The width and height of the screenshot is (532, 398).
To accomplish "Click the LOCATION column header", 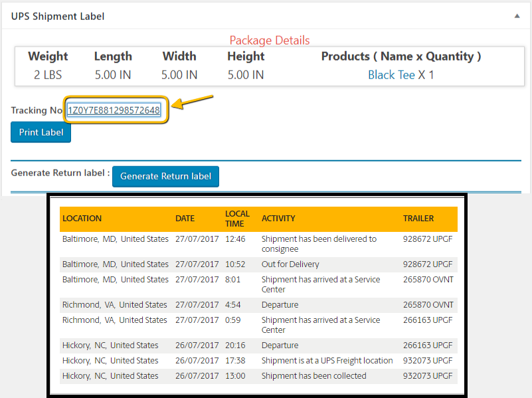I will click(x=82, y=219).
